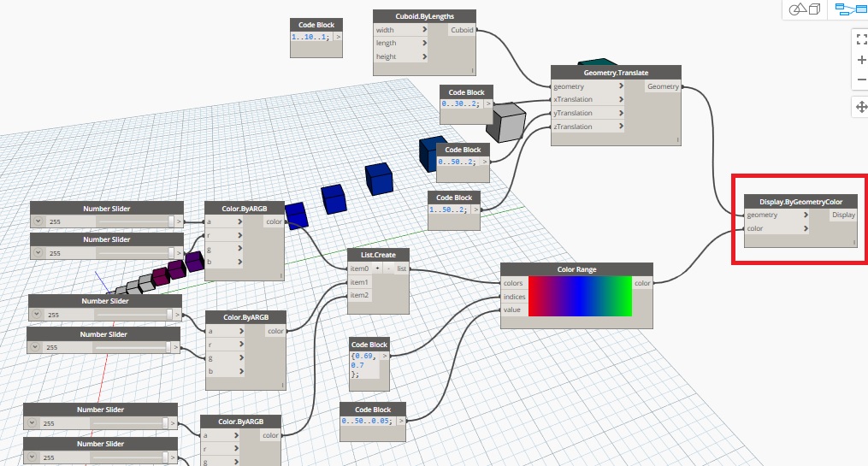Zoom out using the minus icon
This screenshot has height=466, width=868.
pyautogui.click(x=861, y=81)
